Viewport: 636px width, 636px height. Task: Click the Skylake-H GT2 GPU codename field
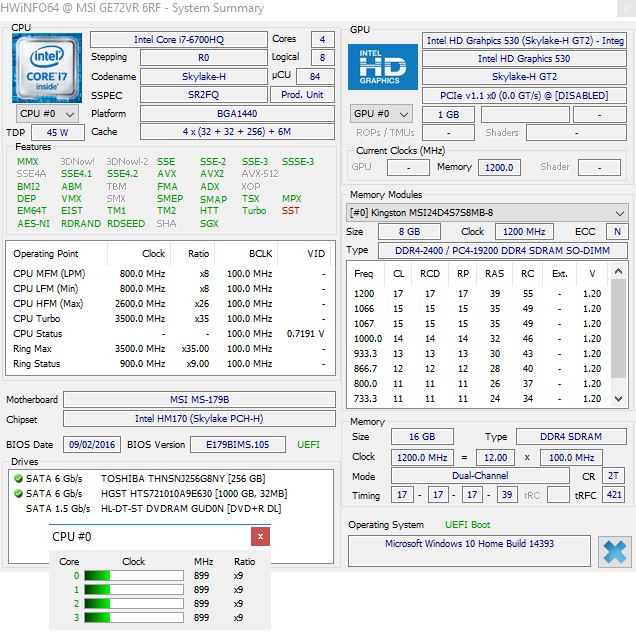point(524,77)
